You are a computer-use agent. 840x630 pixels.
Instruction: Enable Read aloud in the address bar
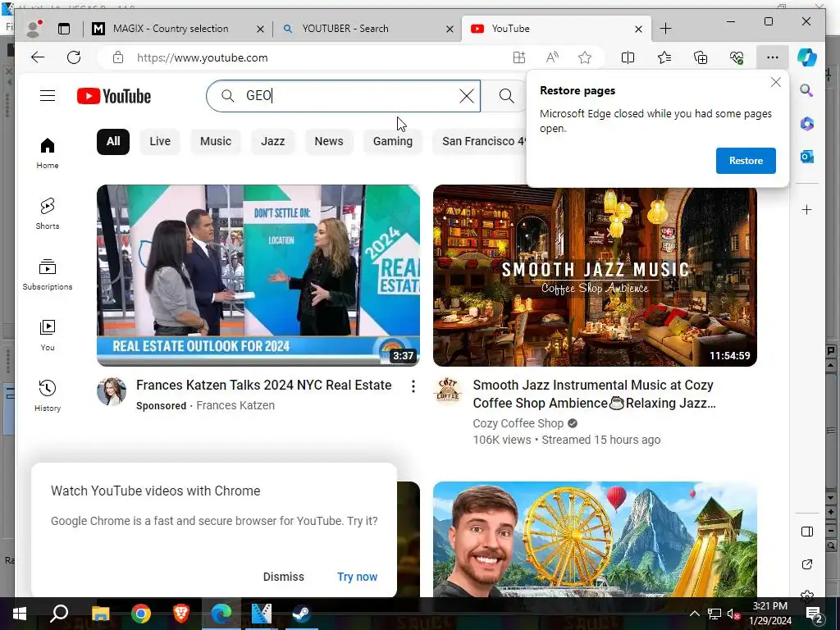click(x=552, y=57)
